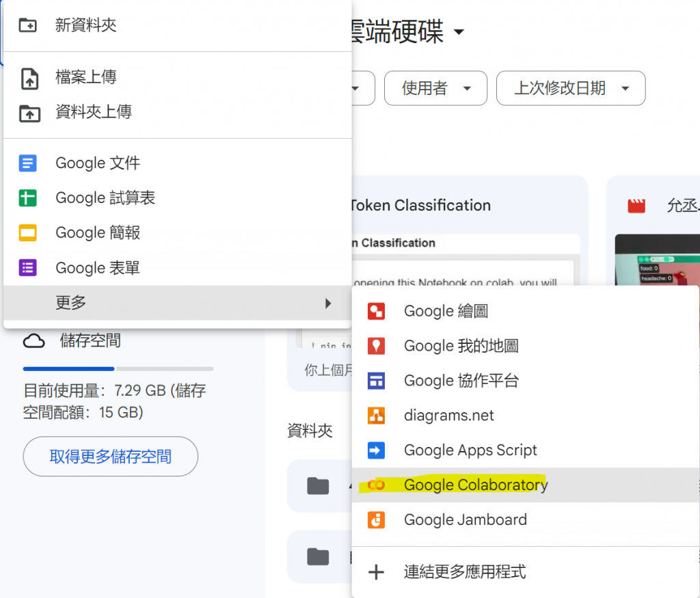The height and width of the screenshot is (598, 700).
Task: Click the Google Colaboratory icon
Action: (377, 485)
